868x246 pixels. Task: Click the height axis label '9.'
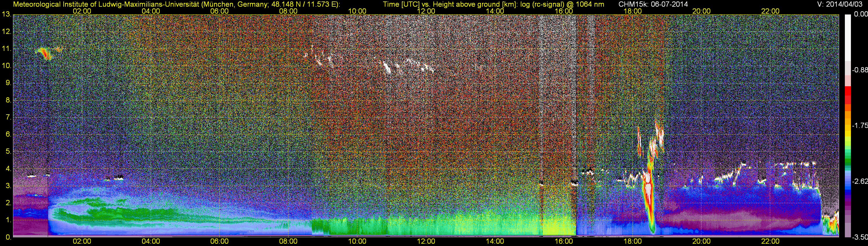pyautogui.click(x=8, y=83)
